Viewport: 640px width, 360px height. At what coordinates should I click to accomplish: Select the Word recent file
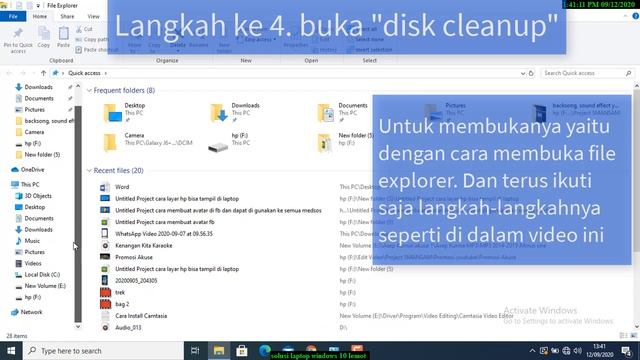tap(122, 187)
